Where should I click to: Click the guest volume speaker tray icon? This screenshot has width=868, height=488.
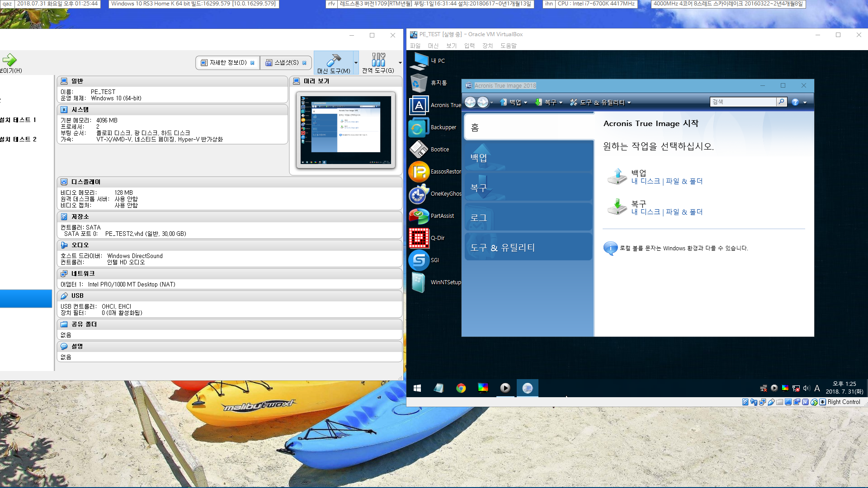coord(806,388)
